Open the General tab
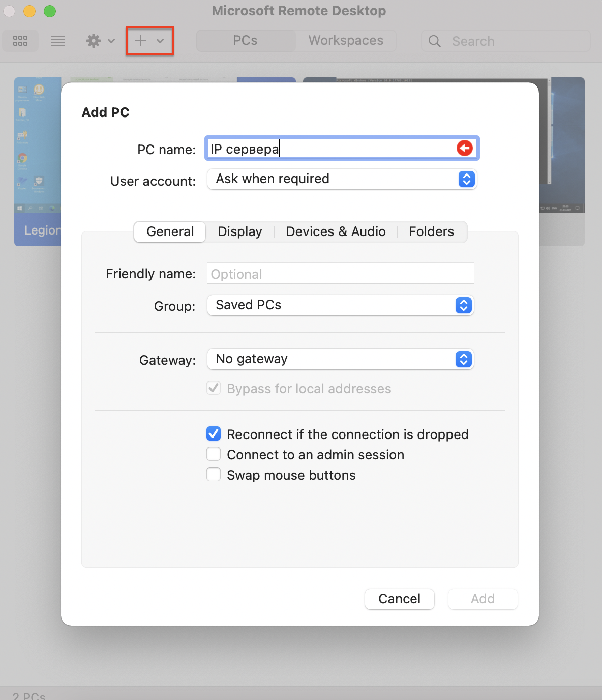The image size is (602, 700). pos(170,231)
